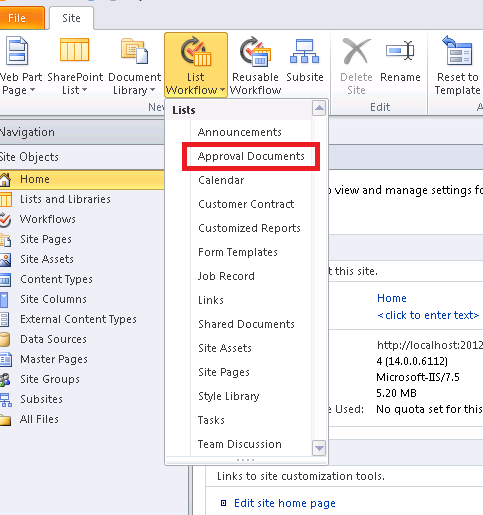483x515 pixels.
Task: Pick Customized Reports from the menu
Action: tap(249, 228)
